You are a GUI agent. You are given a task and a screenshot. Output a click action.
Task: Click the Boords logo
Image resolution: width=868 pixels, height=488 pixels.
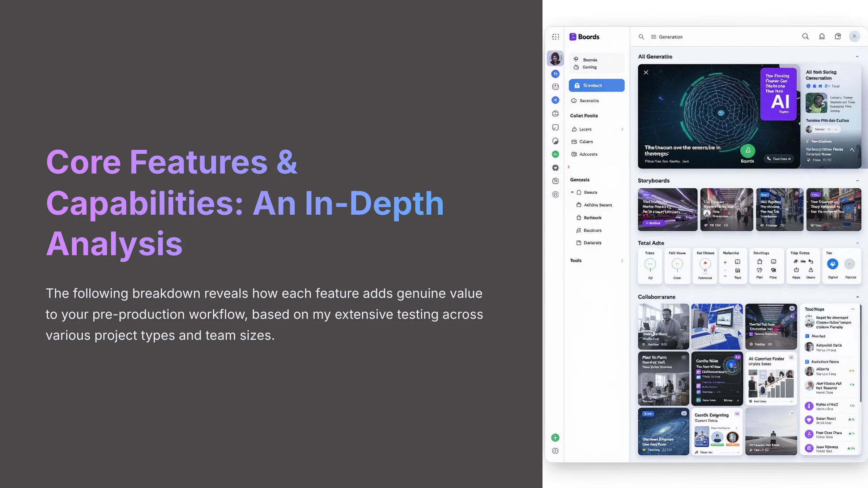[584, 37]
